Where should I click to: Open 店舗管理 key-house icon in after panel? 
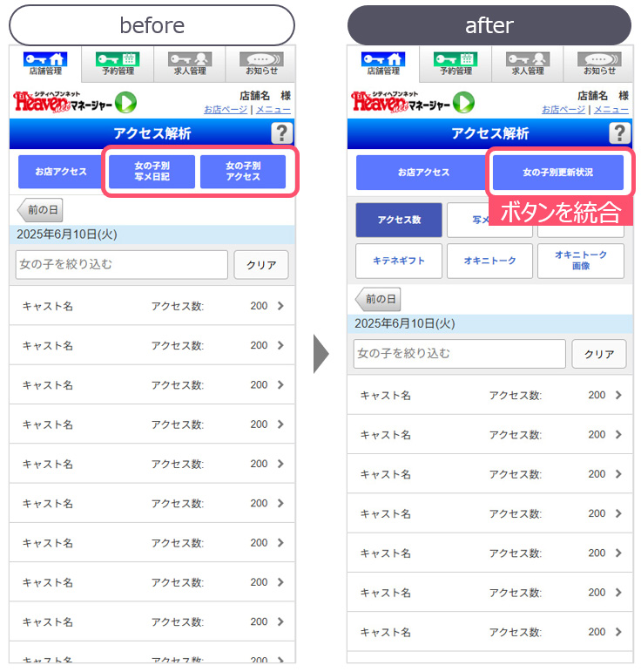383,64
